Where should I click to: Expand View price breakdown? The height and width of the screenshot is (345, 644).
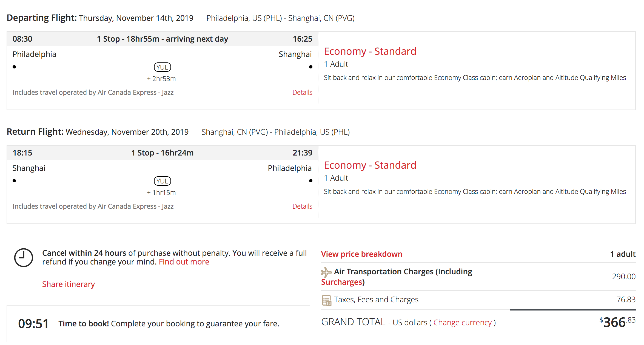pyautogui.click(x=362, y=254)
